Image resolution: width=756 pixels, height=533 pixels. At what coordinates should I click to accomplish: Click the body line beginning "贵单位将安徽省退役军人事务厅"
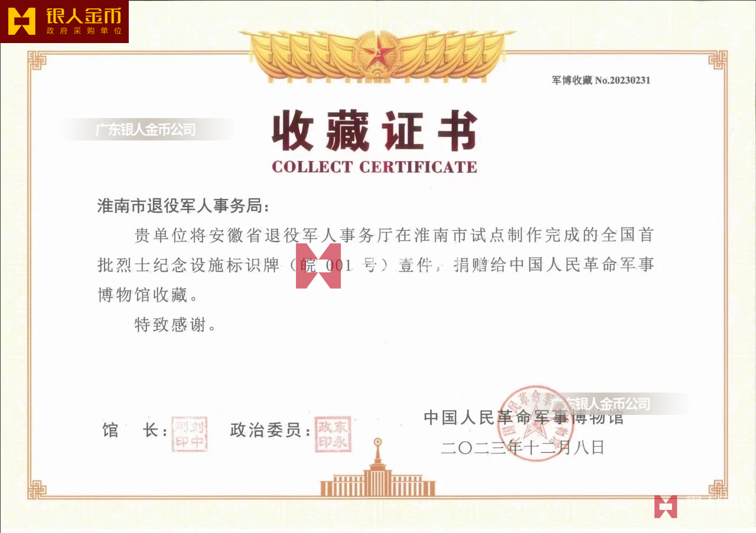pos(394,236)
